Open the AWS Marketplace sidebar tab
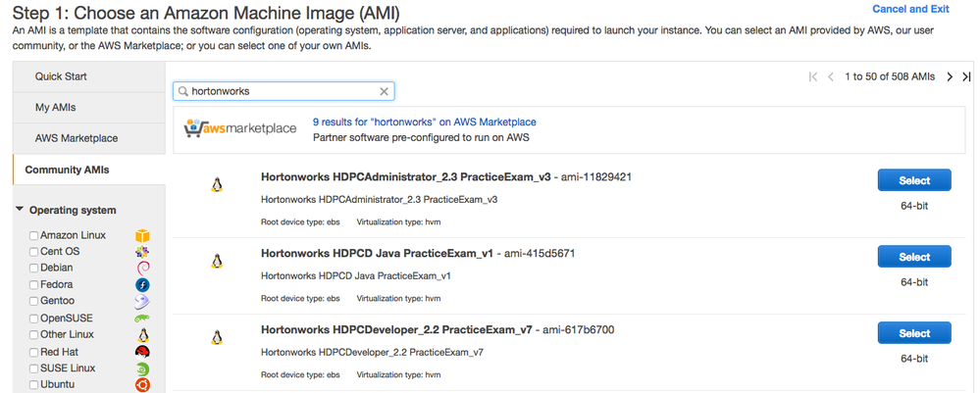The width and height of the screenshot is (980, 393). coord(77,138)
